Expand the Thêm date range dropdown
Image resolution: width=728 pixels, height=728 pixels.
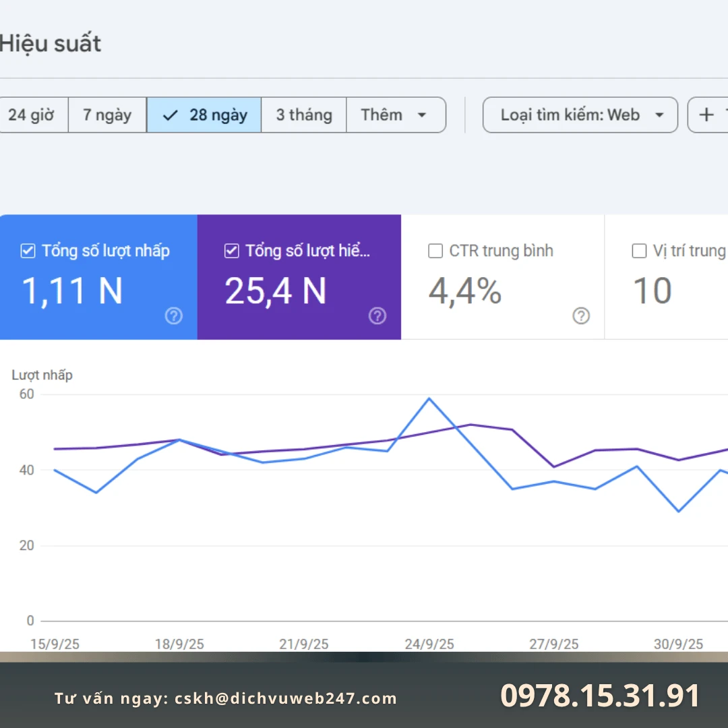click(396, 115)
